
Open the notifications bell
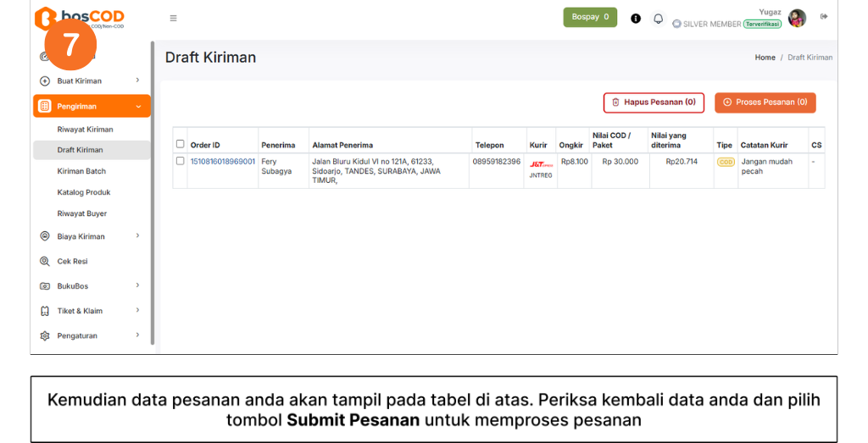[658, 18]
